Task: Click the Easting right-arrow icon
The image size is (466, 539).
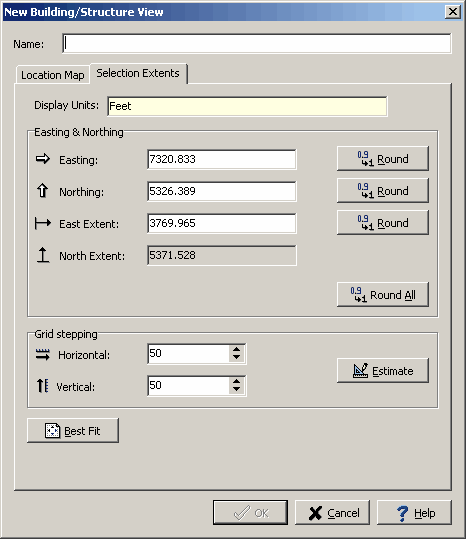Action: 43,159
